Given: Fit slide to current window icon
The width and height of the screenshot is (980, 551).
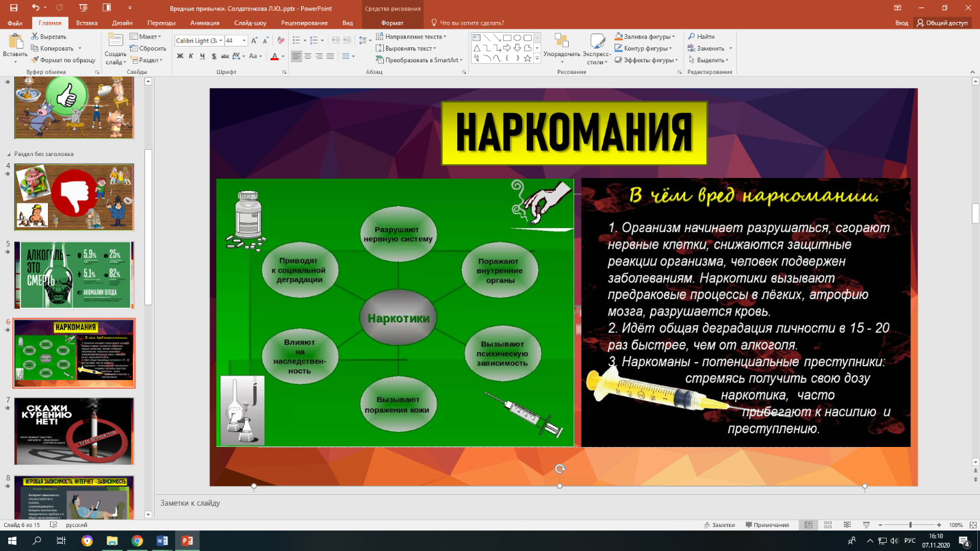Looking at the screenshot, I should 973,525.
